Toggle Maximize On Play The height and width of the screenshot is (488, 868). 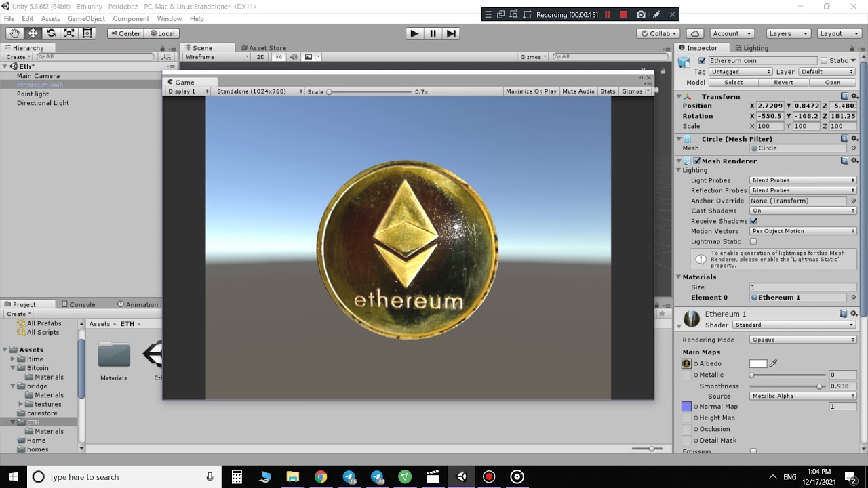[531, 91]
